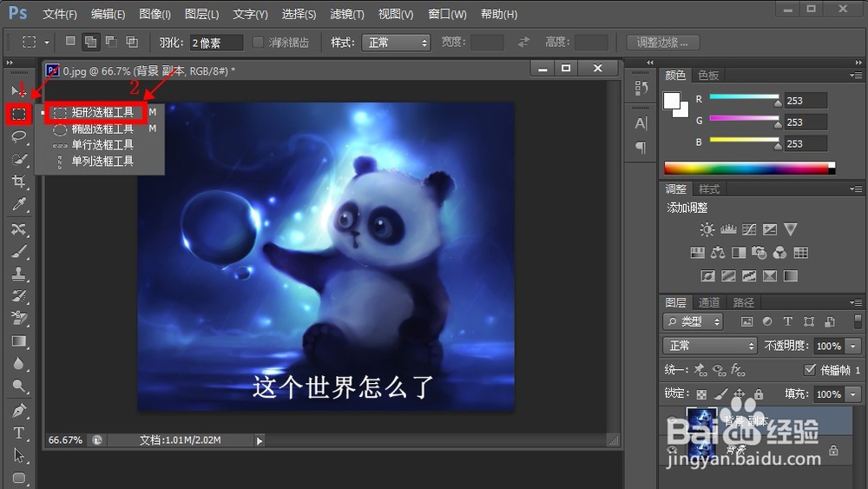The image size is (868, 489).
Task: Toggle lock image pixels
Action: (720, 393)
